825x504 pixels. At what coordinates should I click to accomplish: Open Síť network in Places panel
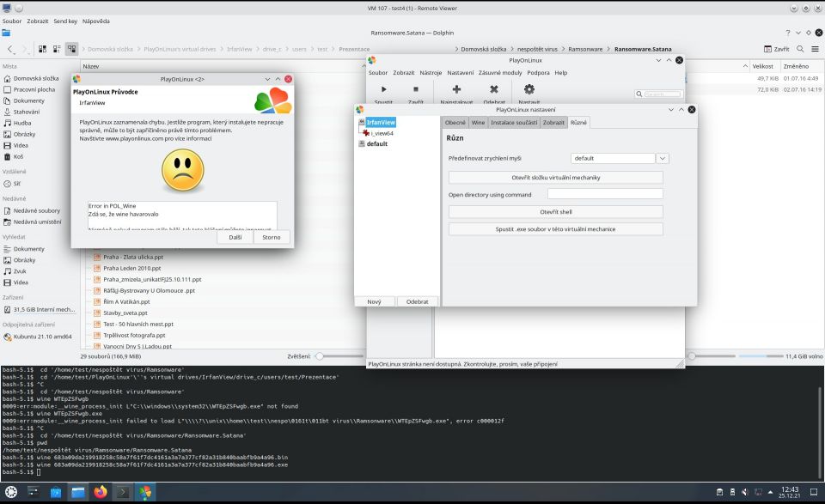coord(17,184)
